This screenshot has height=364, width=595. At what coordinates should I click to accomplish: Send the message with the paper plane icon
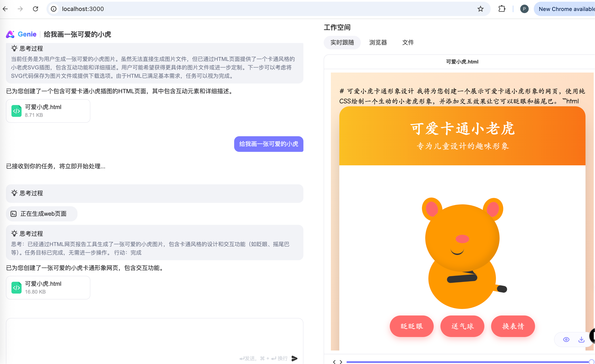pos(294,358)
